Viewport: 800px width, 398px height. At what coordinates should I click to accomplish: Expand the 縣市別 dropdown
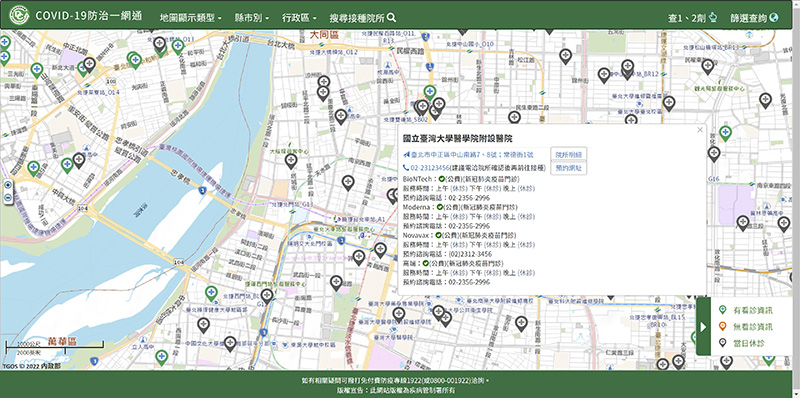(x=251, y=18)
